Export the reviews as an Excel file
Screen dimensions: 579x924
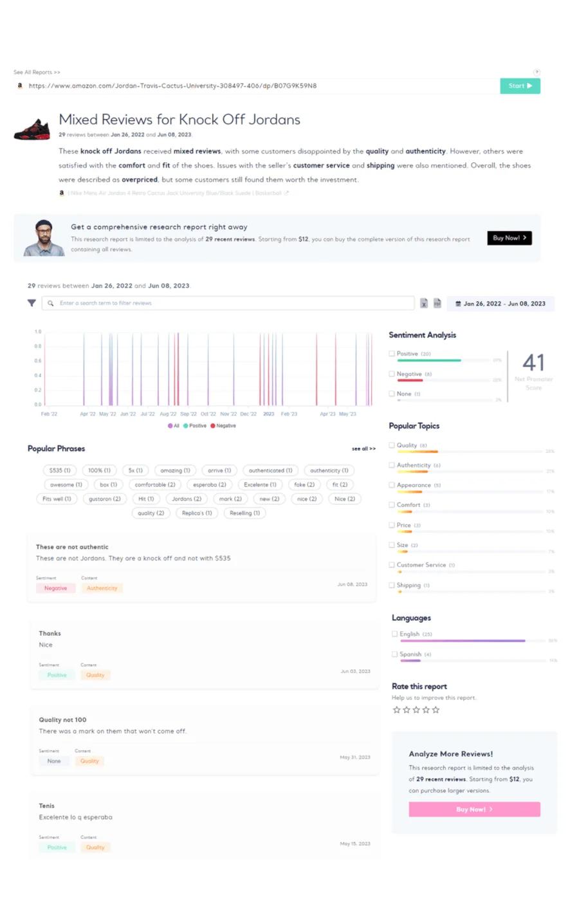tap(424, 304)
